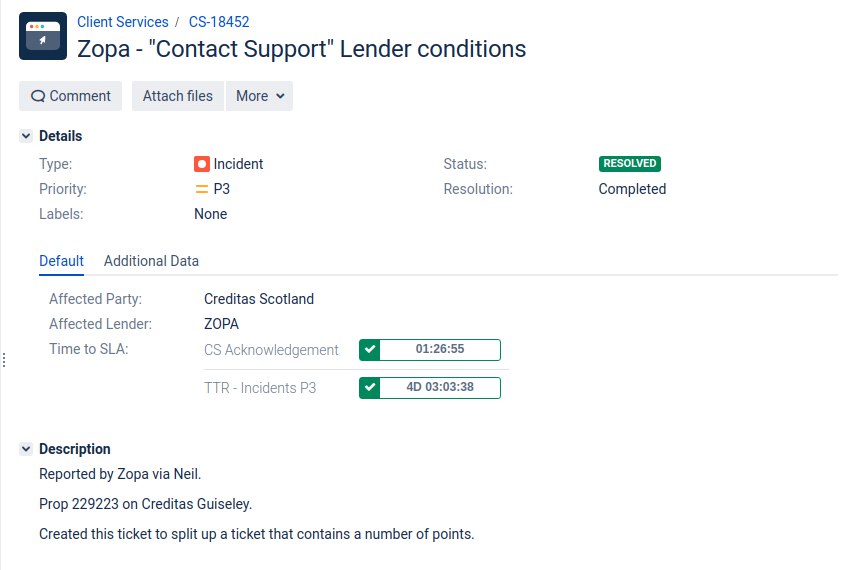Click the issue title to edit
Viewport: 852px width, 570px height.
[302, 49]
